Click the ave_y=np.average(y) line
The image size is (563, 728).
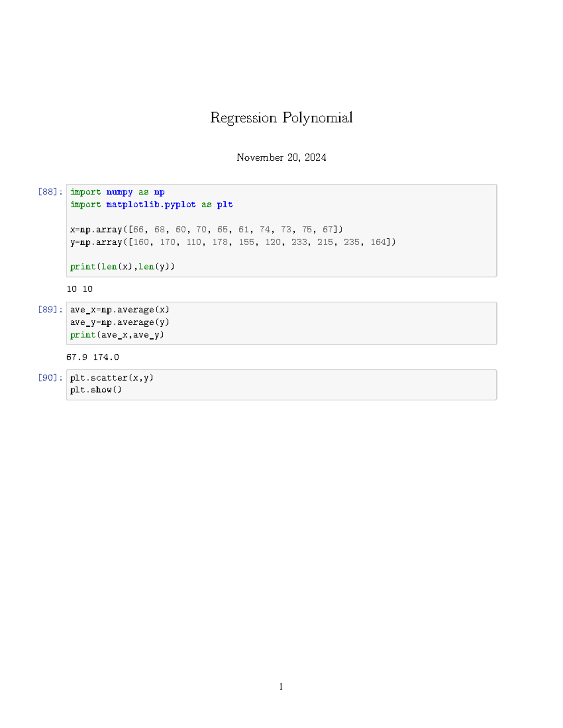(120, 323)
